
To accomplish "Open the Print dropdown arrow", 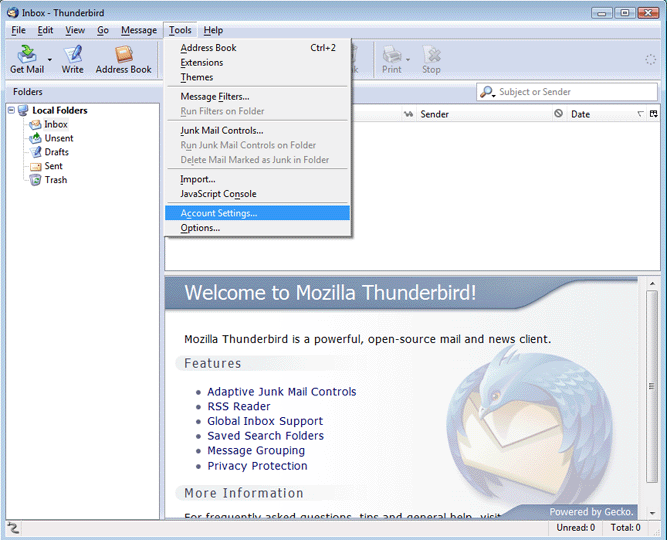I will coord(408,60).
